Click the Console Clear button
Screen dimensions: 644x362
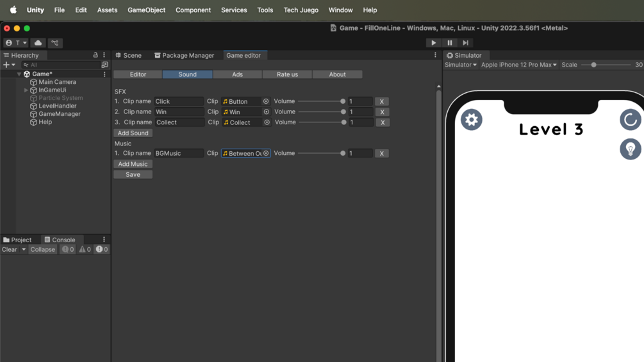pos(10,249)
